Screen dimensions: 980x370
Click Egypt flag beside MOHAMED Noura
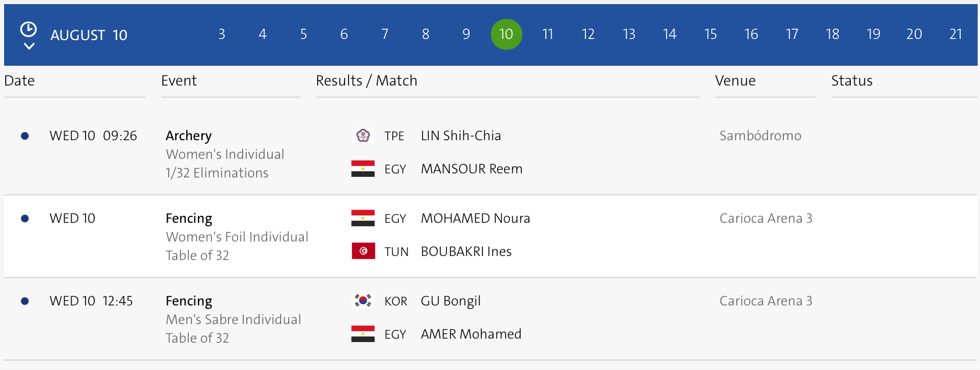pos(363,218)
